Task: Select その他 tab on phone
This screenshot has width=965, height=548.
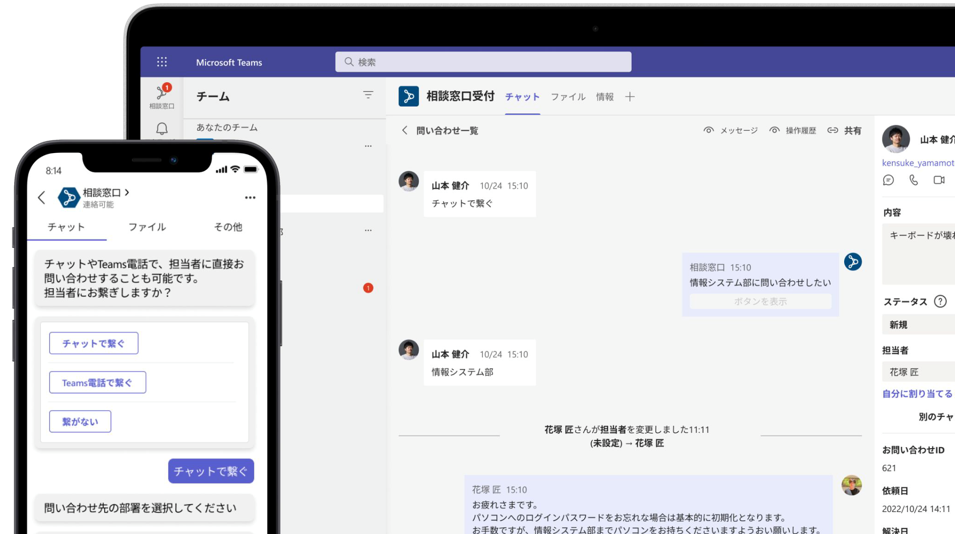Action: [x=228, y=227]
